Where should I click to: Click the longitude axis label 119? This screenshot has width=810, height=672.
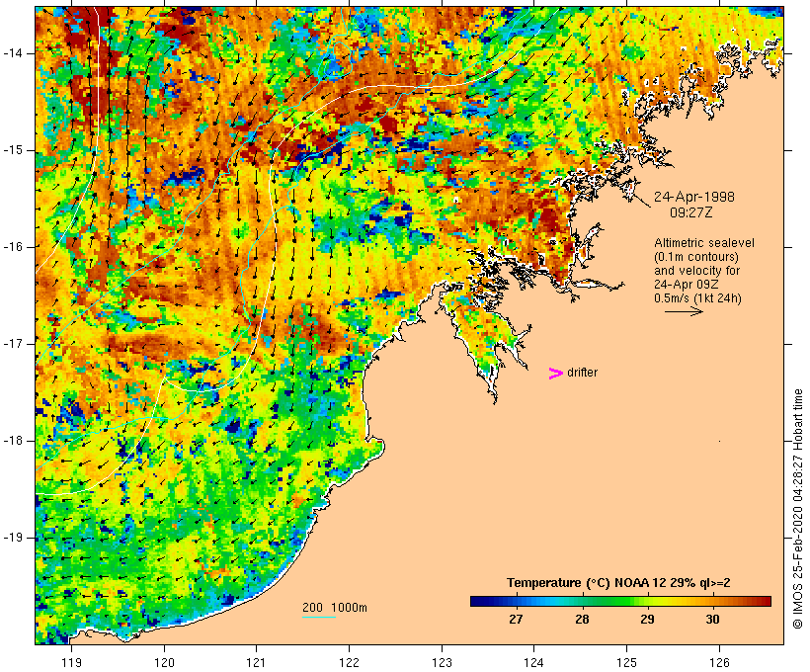[71, 662]
